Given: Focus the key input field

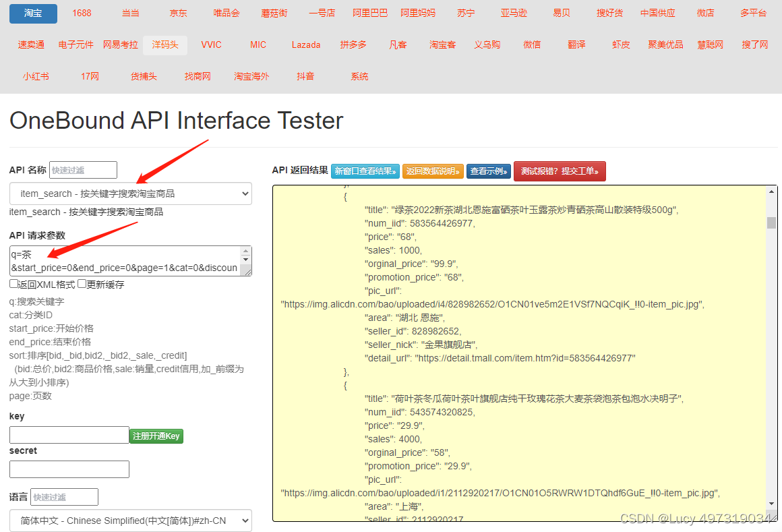Looking at the screenshot, I should pos(69,435).
